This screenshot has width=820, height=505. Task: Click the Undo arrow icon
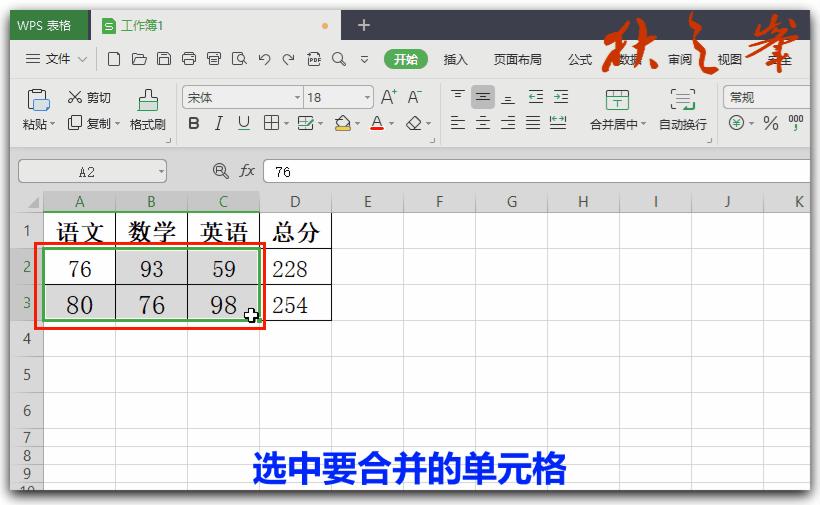[264, 59]
